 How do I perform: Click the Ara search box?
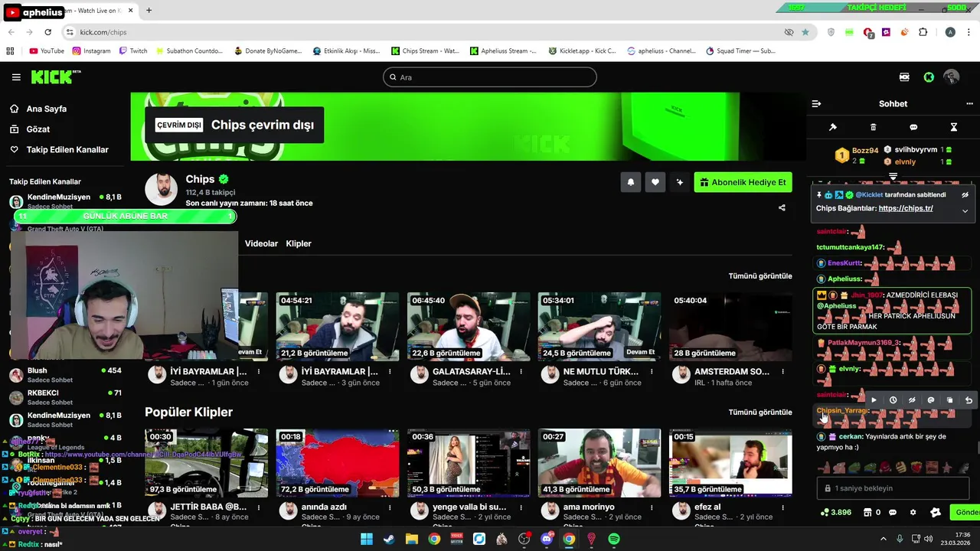pyautogui.click(x=490, y=77)
